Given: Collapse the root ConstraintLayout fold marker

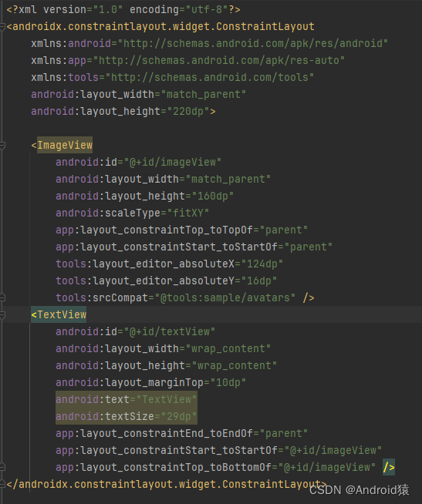Looking at the screenshot, I should (2, 27).
